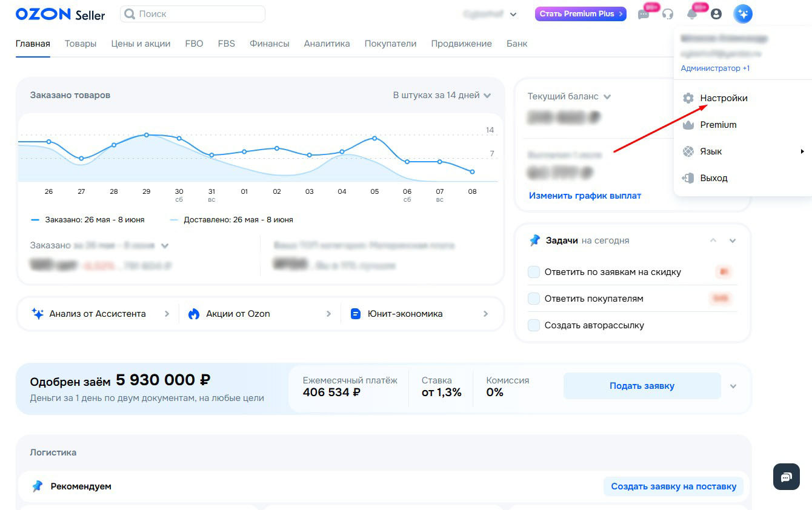Open the notifications bell icon
This screenshot has width=812, height=510.
pyautogui.click(x=692, y=14)
